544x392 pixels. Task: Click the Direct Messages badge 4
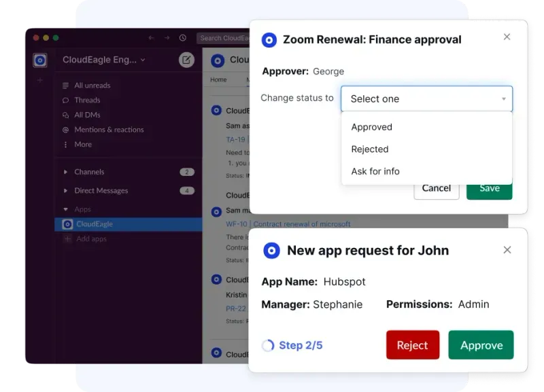tap(186, 191)
